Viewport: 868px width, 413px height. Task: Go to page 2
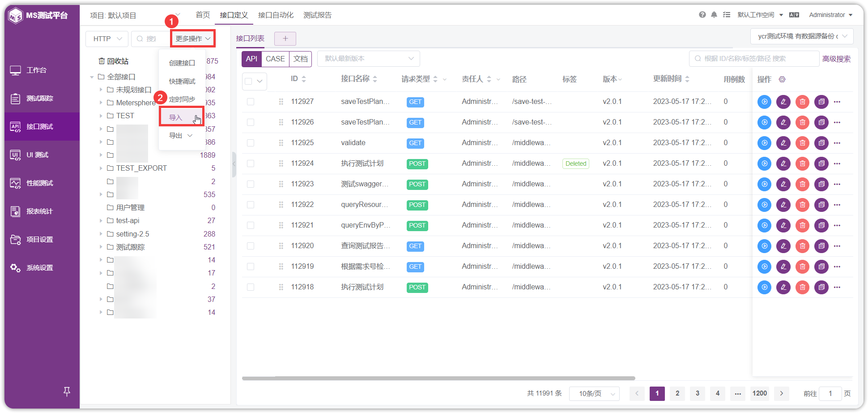pyautogui.click(x=677, y=394)
